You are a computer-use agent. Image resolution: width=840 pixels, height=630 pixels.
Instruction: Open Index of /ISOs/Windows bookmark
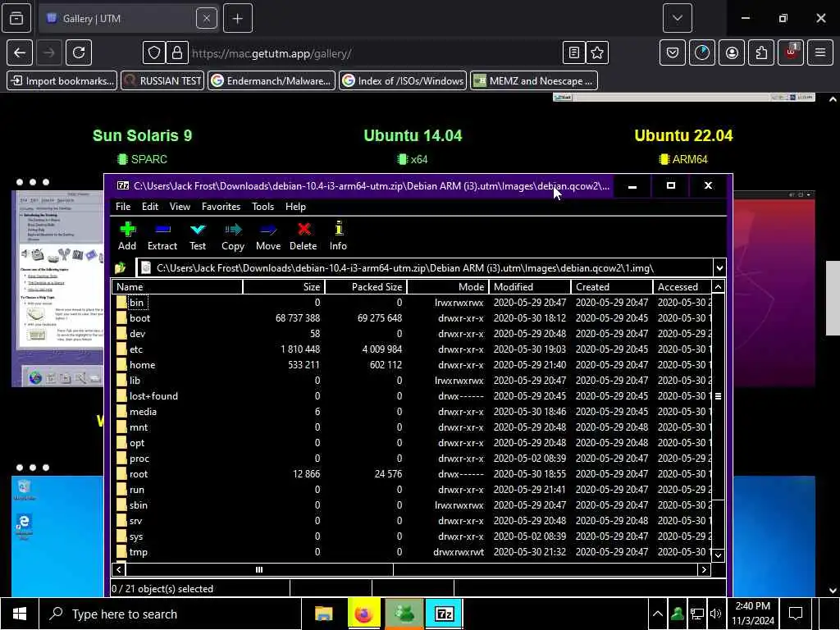[403, 81]
